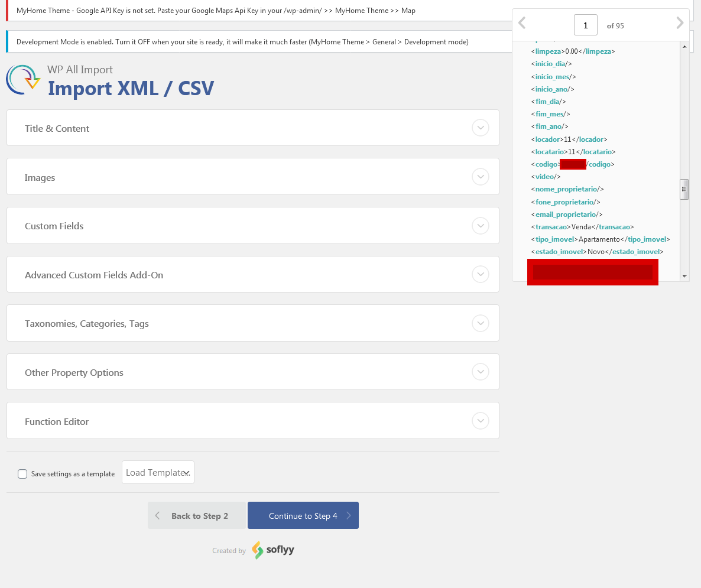Expand Advanced Custom Fields Add-On
Viewport: 701px width, 588px height.
(x=481, y=274)
